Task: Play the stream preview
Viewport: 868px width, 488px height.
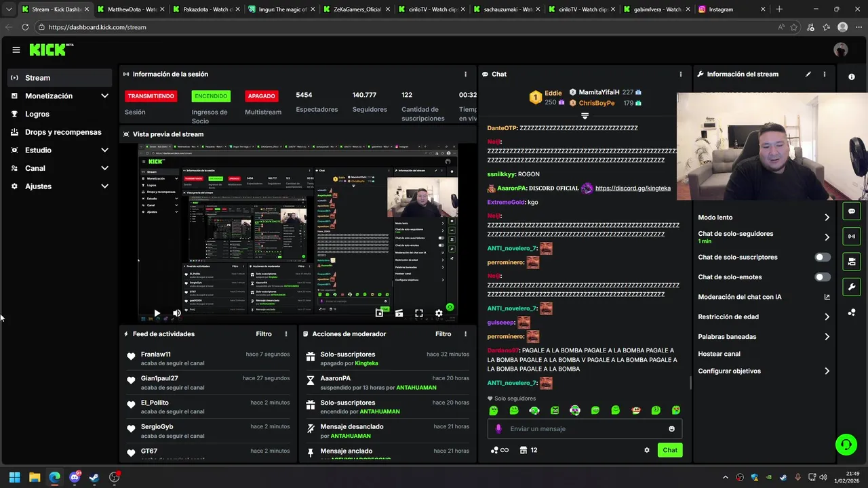Action: tap(157, 313)
